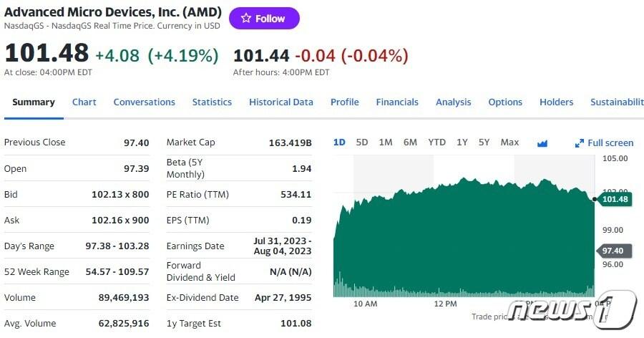Select the 1D chart range
The width and height of the screenshot is (644, 338).
(339, 143)
